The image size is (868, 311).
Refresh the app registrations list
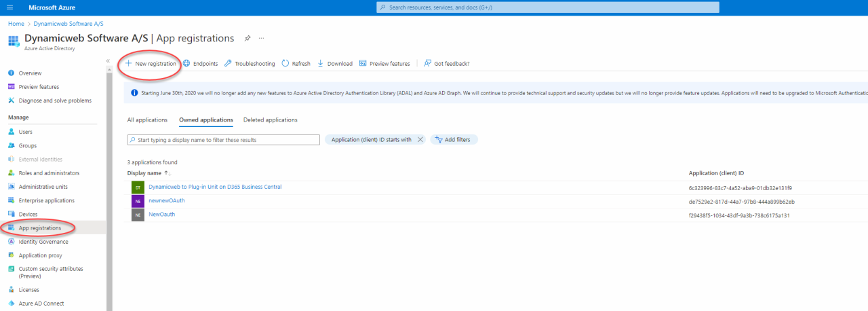tap(296, 64)
